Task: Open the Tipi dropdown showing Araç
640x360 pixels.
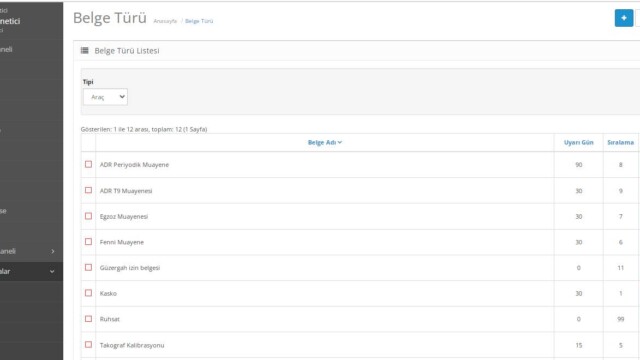Action: [105, 97]
